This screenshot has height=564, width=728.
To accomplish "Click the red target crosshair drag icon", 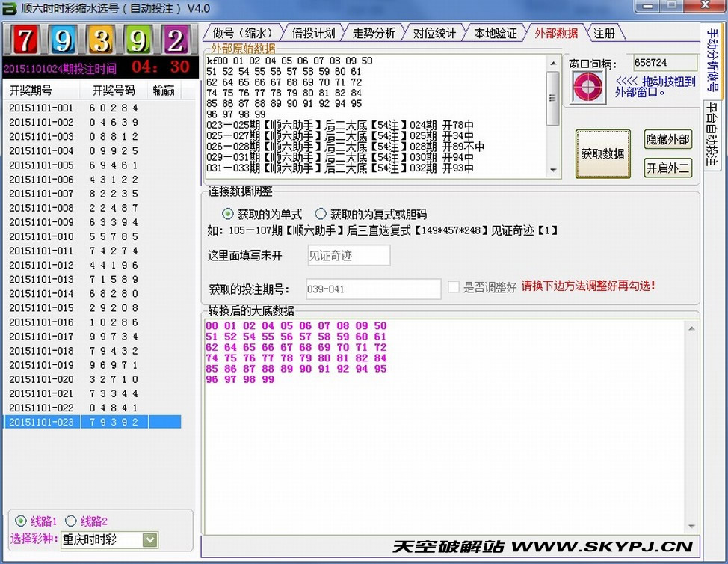I will [x=587, y=88].
